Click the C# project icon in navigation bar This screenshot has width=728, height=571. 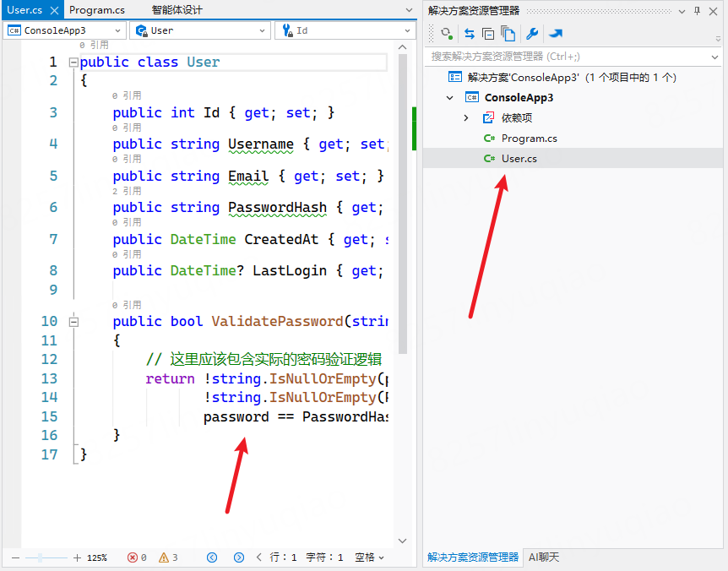click(x=14, y=30)
